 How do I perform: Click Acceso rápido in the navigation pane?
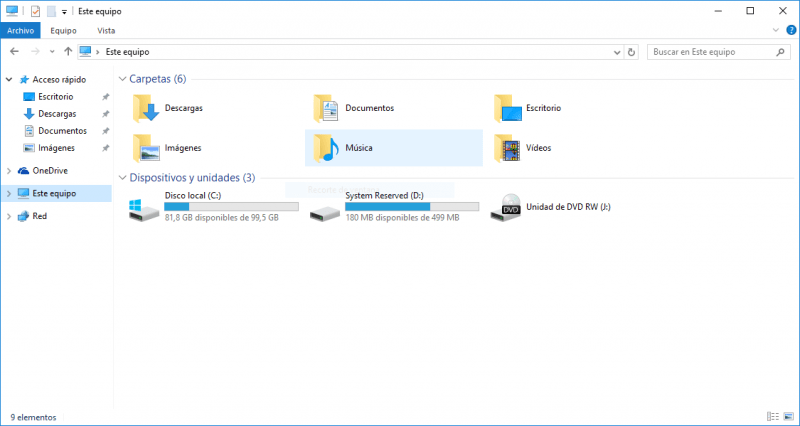pos(59,80)
